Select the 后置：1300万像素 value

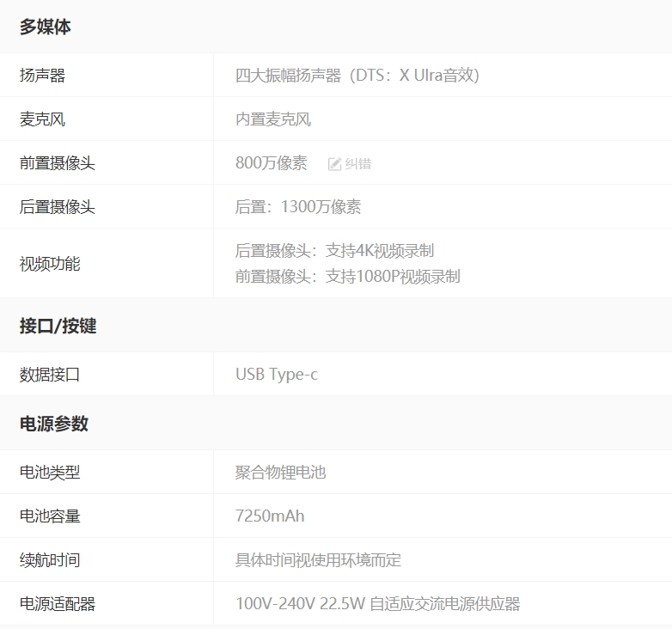tap(297, 207)
